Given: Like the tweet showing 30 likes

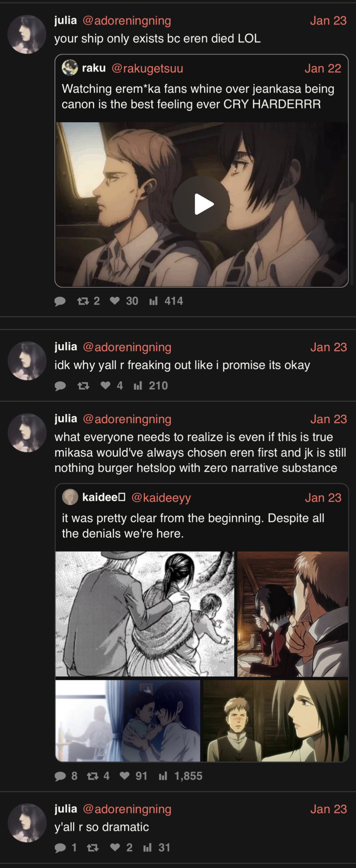Looking at the screenshot, I should tap(124, 301).
